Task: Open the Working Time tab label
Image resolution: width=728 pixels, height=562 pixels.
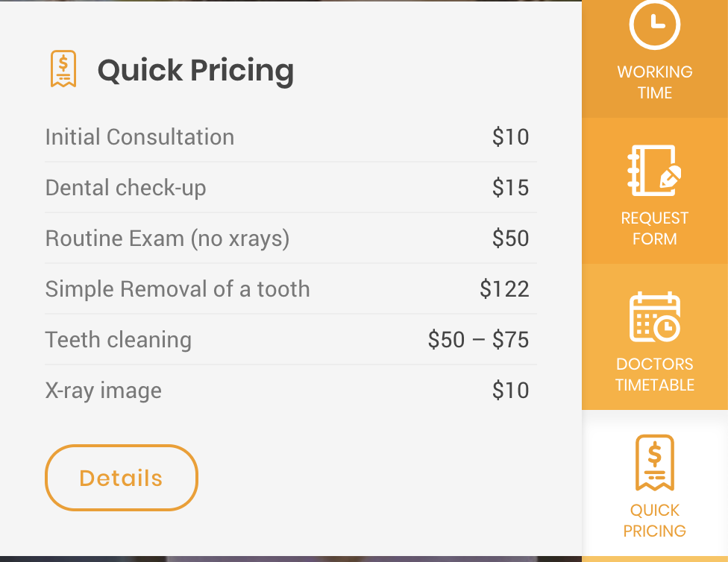Action: [654, 82]
